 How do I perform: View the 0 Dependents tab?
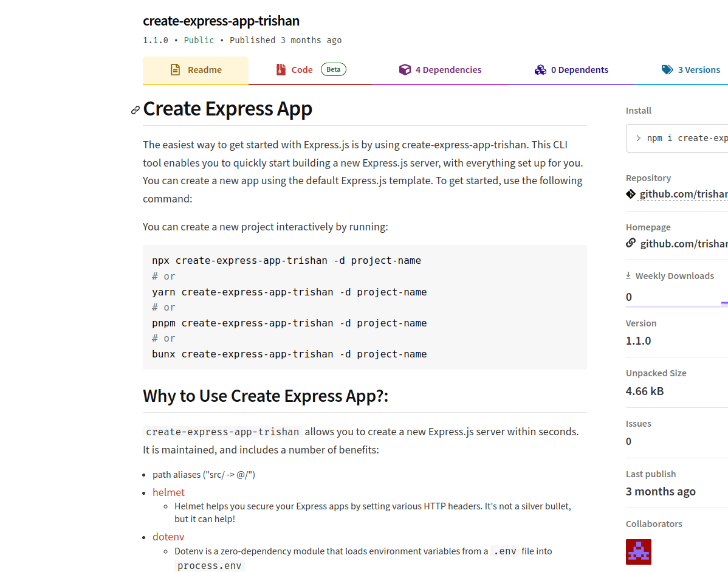579,70
